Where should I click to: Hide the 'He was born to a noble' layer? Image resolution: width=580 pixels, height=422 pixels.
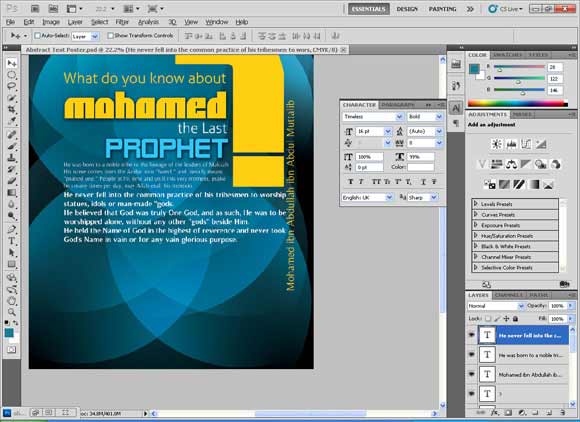click(x=472, y=355)
